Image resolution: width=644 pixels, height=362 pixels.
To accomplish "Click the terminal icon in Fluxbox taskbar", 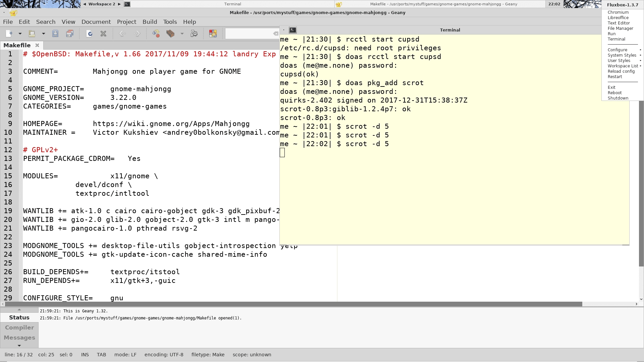I will (x=127, y=4).
